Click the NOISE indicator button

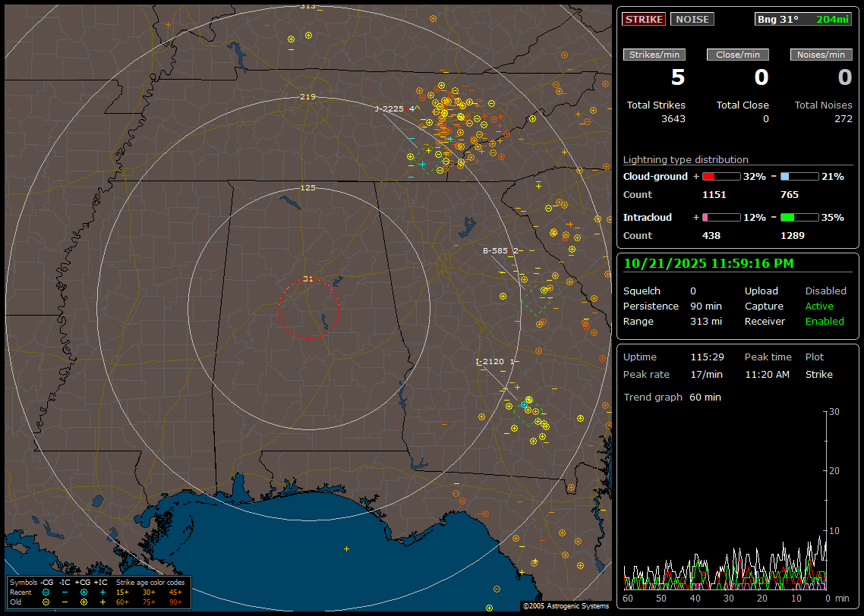click(x=692, y=19)
